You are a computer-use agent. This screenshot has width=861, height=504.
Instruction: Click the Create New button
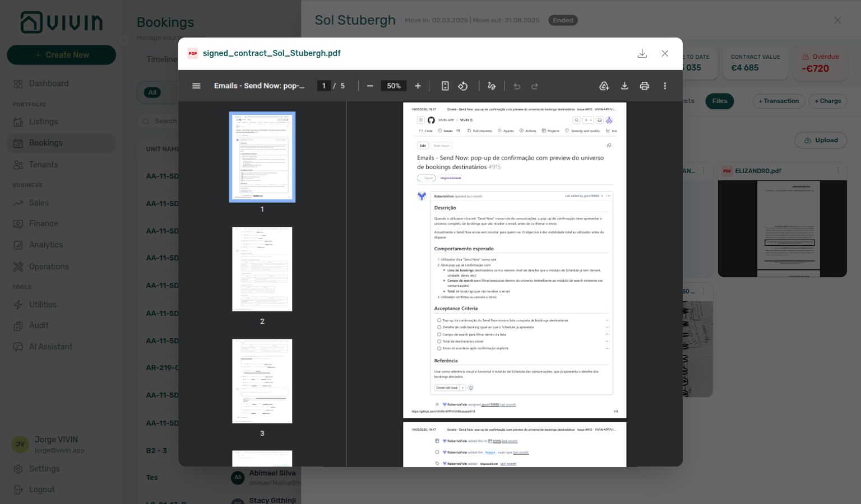61,55
